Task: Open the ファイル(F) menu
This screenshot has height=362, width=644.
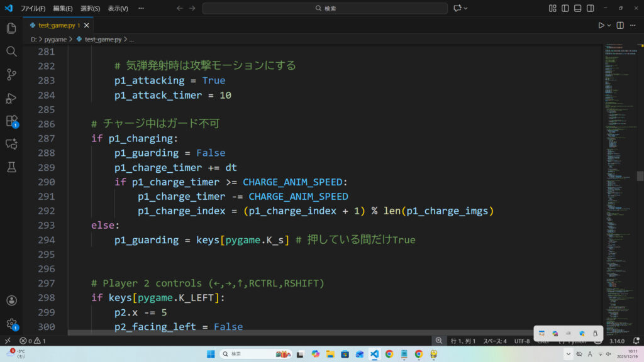Action: click(33, 8)
